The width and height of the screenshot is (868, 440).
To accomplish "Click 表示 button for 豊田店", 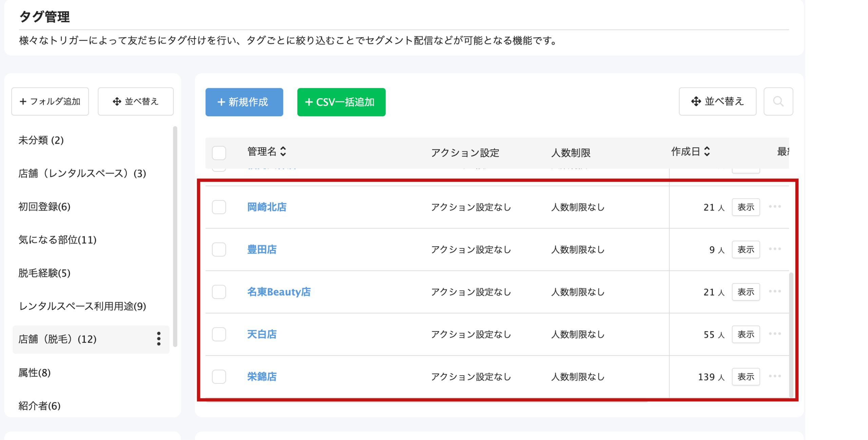I will point(745,249).
